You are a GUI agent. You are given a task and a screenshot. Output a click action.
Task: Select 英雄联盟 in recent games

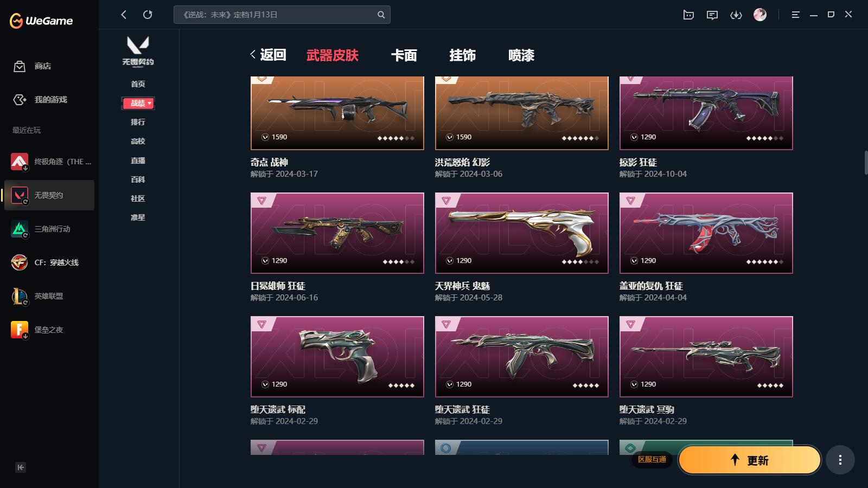49,296
